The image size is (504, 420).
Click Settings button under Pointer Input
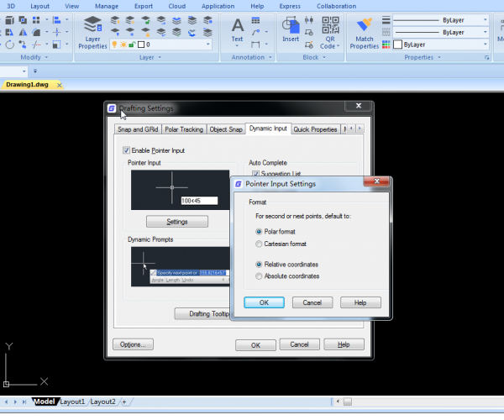click(177, 222)
